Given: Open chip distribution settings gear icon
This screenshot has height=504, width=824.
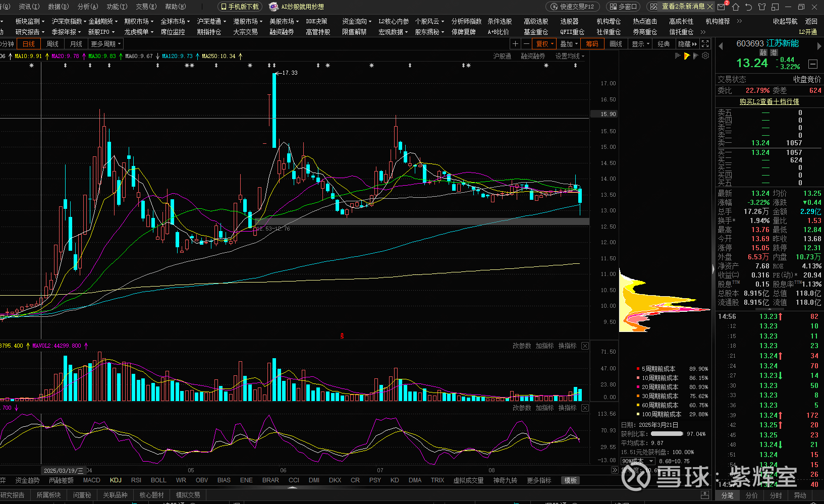Looking at the screenshot, I should tap(705, 56).
